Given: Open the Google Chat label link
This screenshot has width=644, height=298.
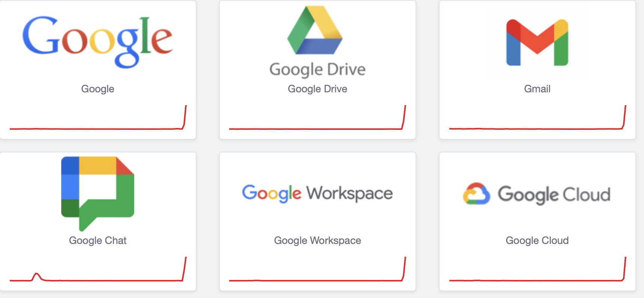Looking at the screenshot, I should click(98, 241).
